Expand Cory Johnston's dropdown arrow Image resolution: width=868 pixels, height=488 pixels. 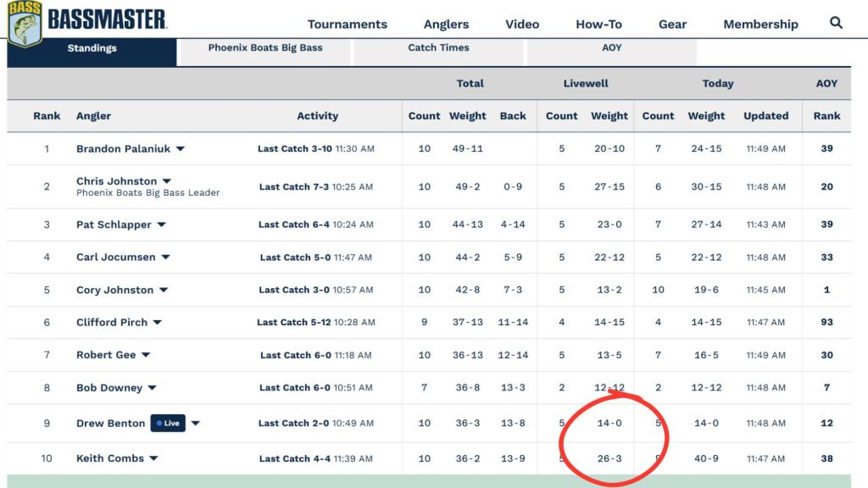tap(164, 290)
